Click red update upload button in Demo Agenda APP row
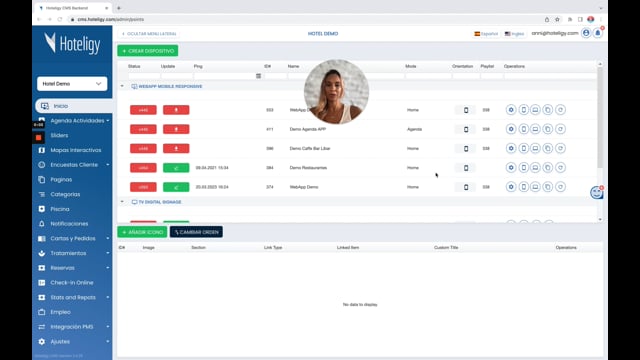The image size is (640, 360). 176,129
